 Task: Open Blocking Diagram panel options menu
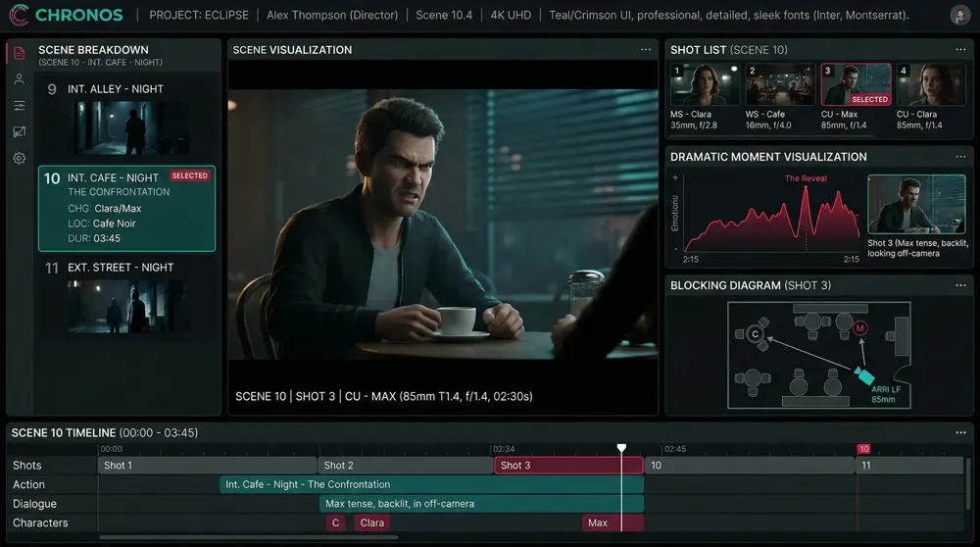pyautogui.click(x=960, y=285)
